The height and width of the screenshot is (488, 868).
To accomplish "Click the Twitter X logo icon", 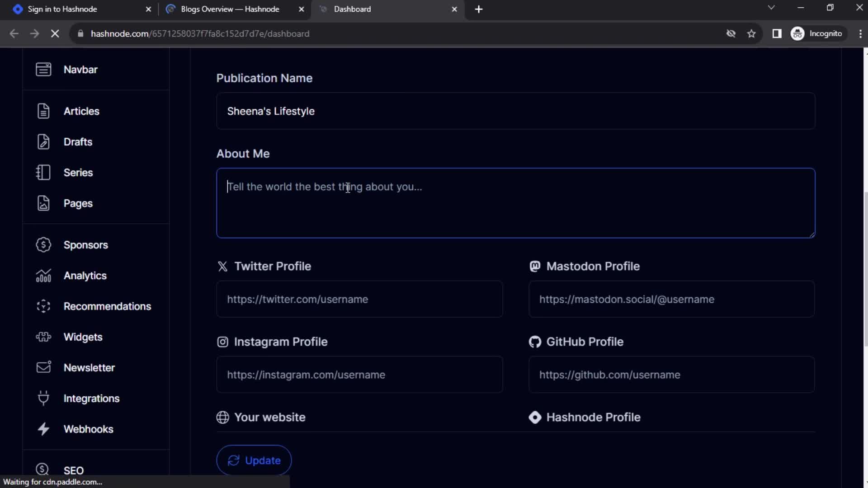I will pyautogui.click(x=222, y=267).
